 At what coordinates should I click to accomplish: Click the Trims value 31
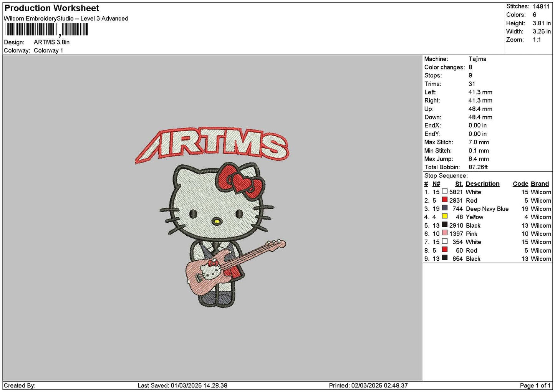472,84
